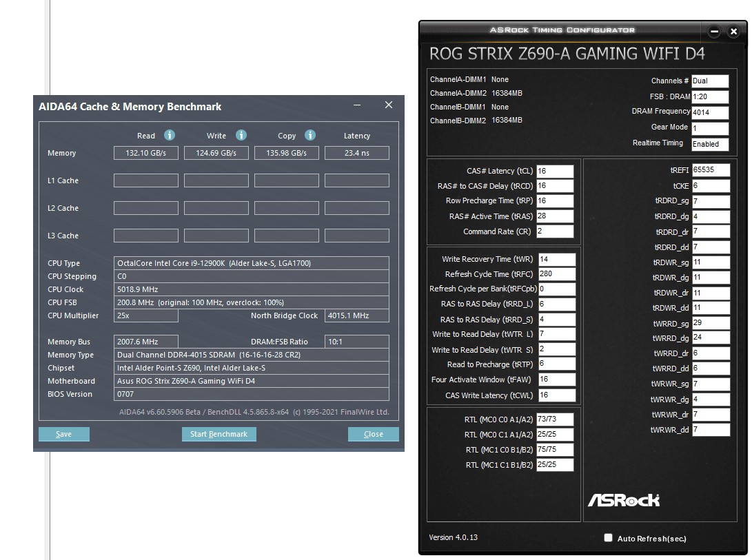This screenshot has height=560, width=752.
Task: Click the tWTR_S Write to Read Delay field
Action: (x=557, y=349)
